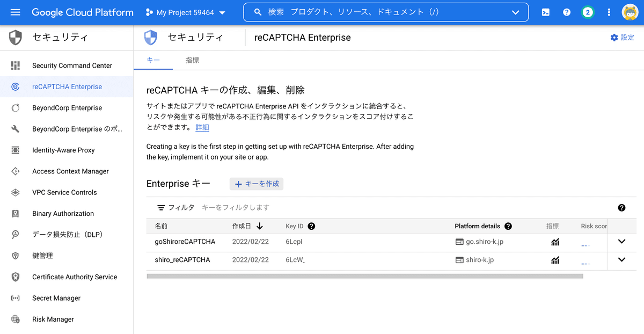Click Certificate Authority Service icon
This screenshot has width=644, height=334.
(16, 277)
